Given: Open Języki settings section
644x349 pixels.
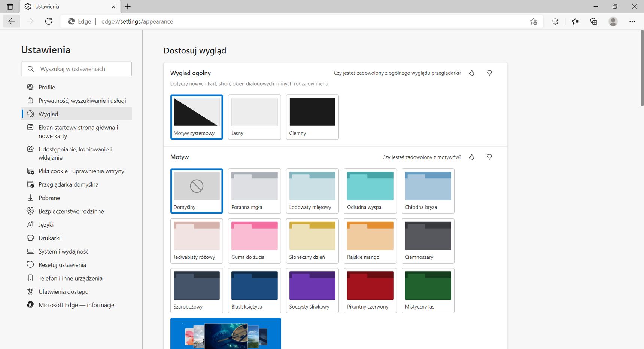Looking at the screenshot, I should click(x=76, y=224).
